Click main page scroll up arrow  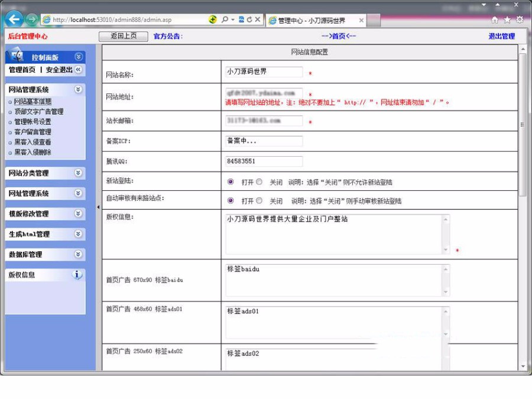point(523,49)
